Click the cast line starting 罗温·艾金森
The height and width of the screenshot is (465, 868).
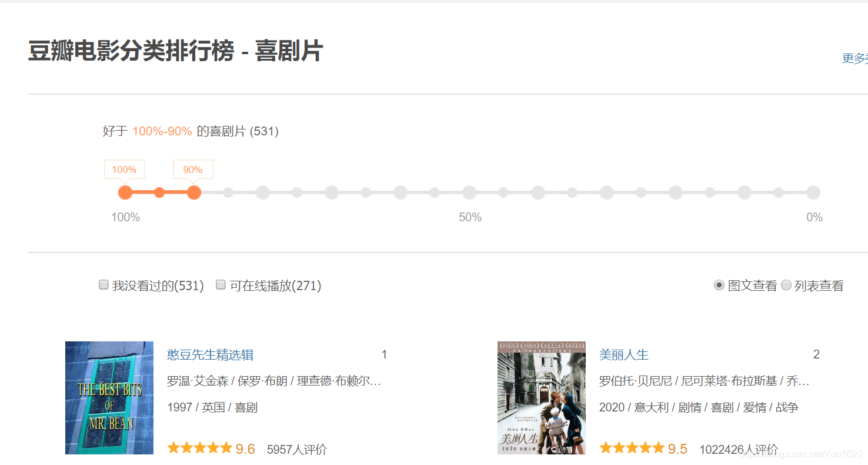274,381
